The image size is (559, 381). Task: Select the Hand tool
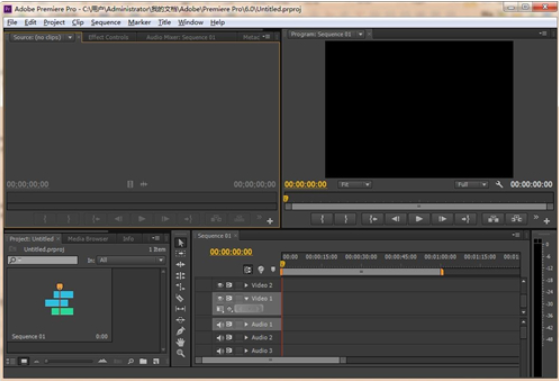[x=180, y=342]
